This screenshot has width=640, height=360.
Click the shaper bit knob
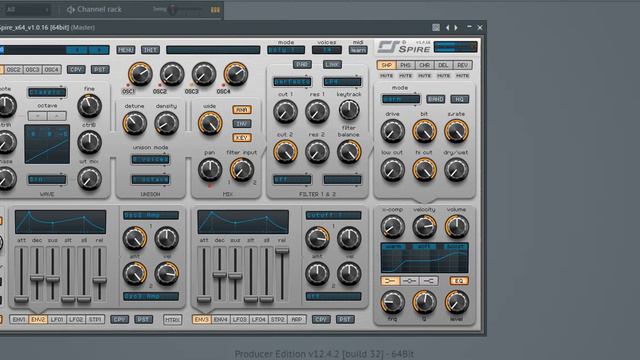click(x=424, y=131)
